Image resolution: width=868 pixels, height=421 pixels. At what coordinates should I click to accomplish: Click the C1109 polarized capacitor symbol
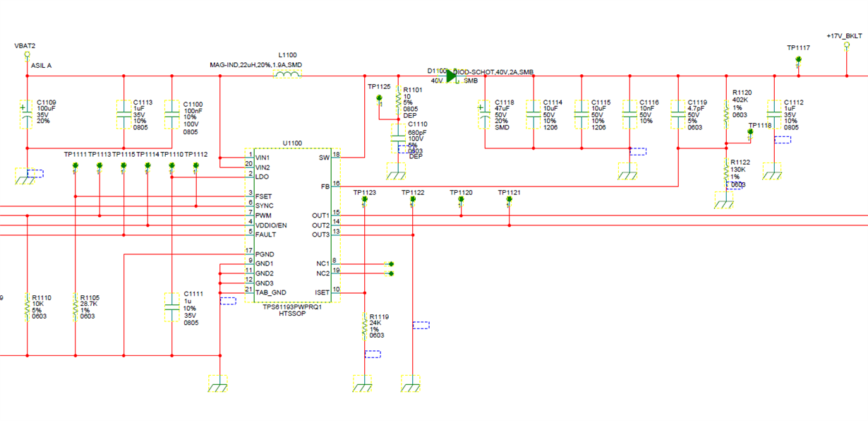pos(26,114)
